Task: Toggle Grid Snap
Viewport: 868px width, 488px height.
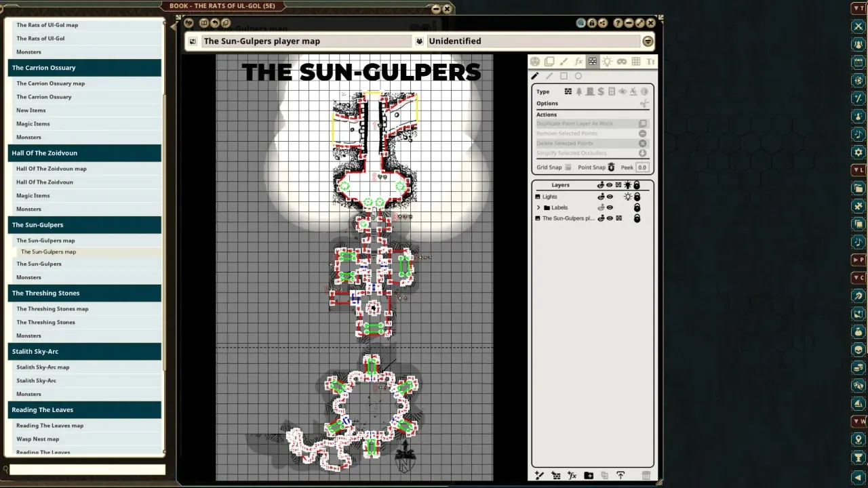Action: (x=568, y=167)
